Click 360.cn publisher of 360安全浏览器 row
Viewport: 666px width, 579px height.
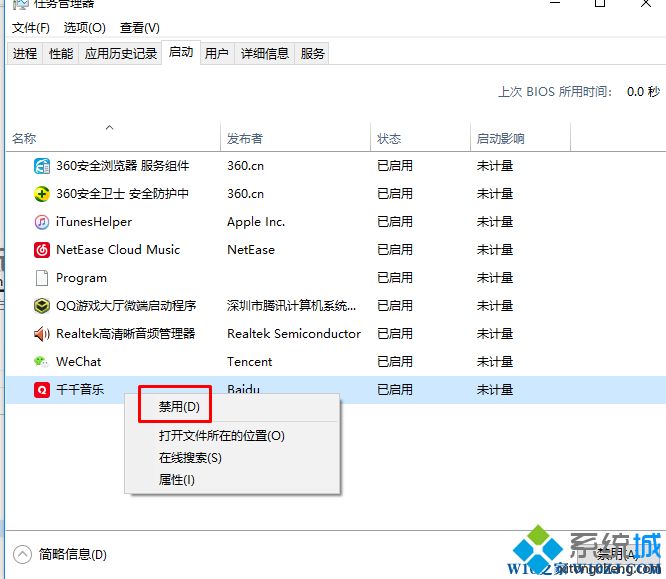coord(245,166)
